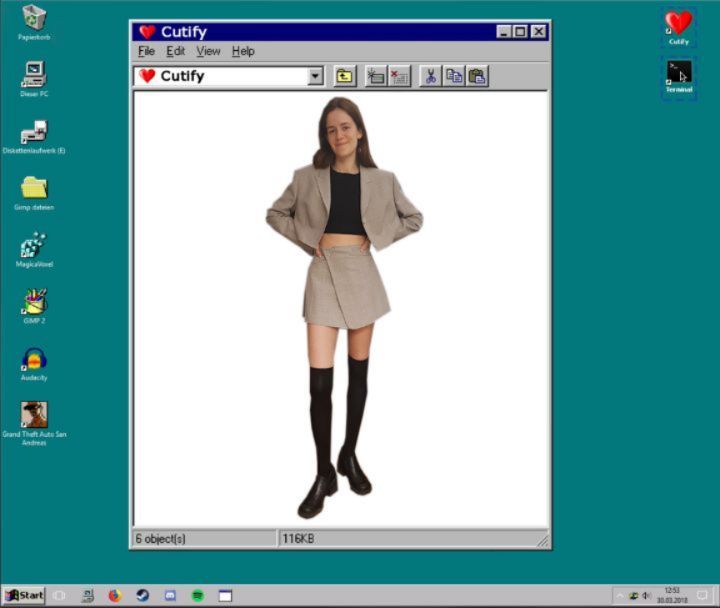Click the window resize grip corner
This screenshot has width=720, height=608.
[543, 541]
